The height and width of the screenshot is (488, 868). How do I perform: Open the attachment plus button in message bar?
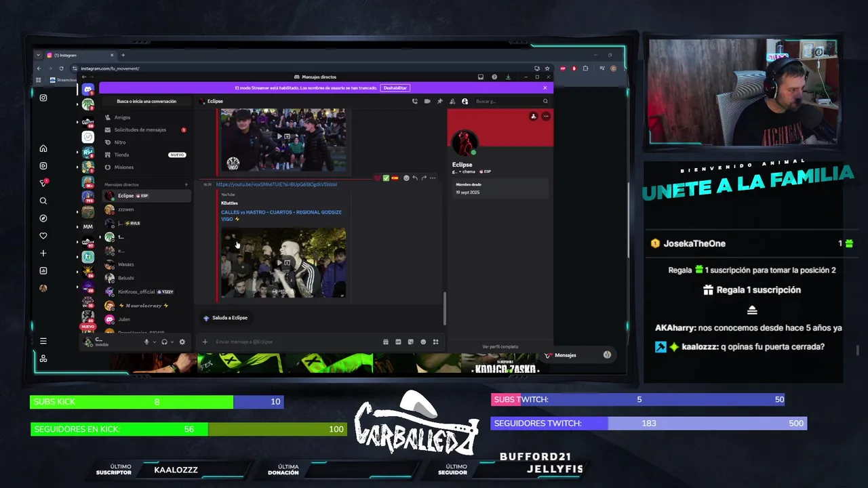point(205,342)
